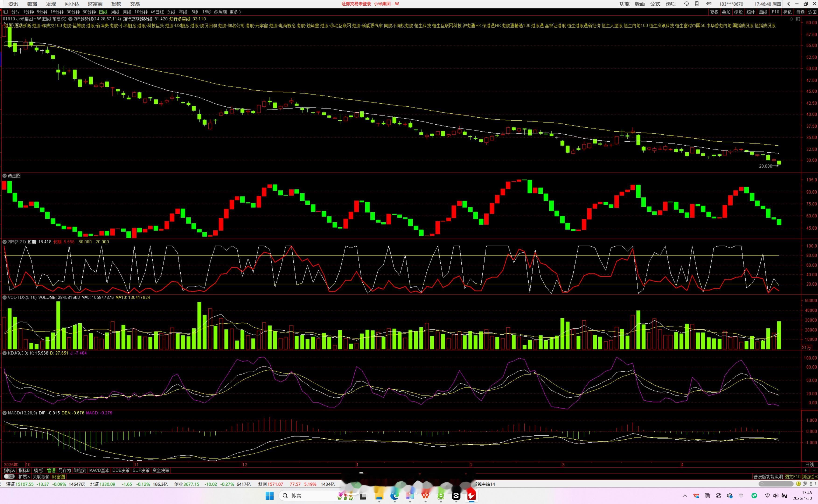Click the zoom-in plus icon under the chart
Screen dimensions: 818x504
coord(806,470)
